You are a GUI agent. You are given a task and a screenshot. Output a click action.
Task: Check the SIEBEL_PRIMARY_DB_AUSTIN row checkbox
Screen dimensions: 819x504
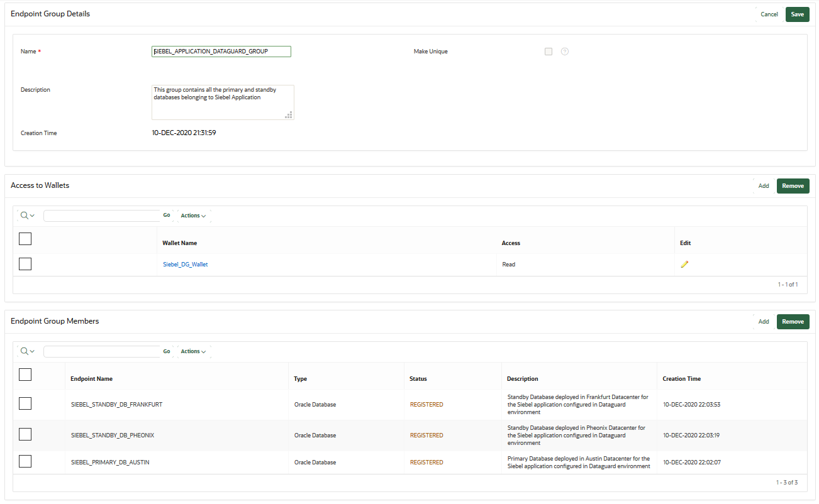(25, 461)
